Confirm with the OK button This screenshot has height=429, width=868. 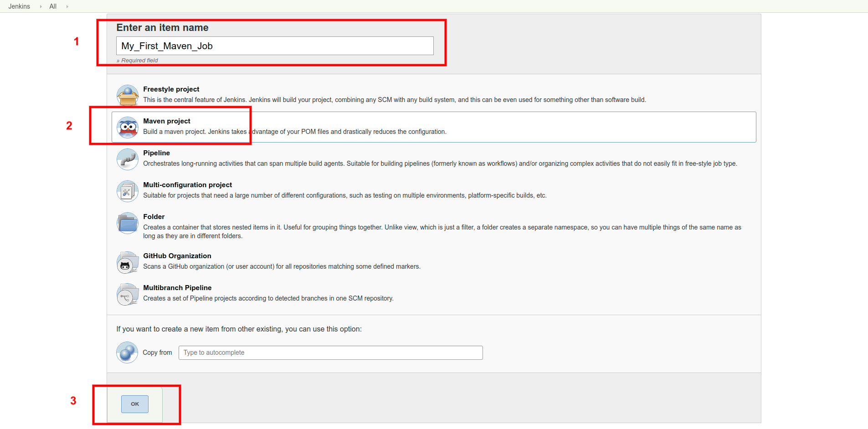pos(135,404)
